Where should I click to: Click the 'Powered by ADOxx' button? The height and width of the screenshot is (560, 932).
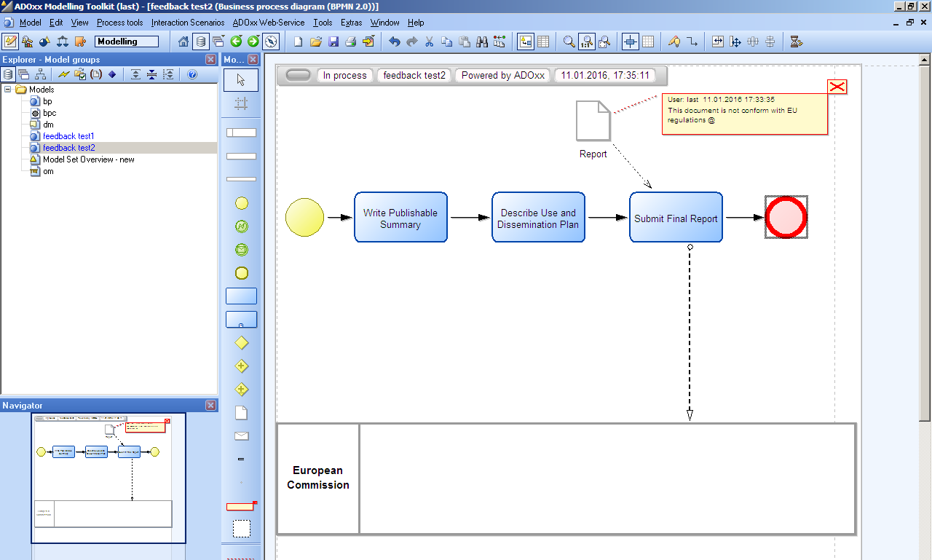(x=503, y=75)
